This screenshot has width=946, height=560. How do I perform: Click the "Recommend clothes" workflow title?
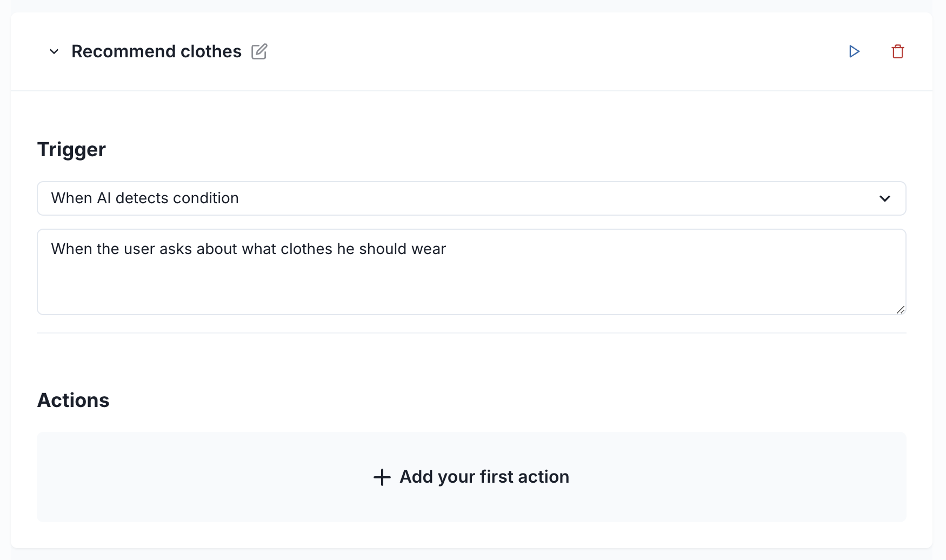tap(156, 51)
